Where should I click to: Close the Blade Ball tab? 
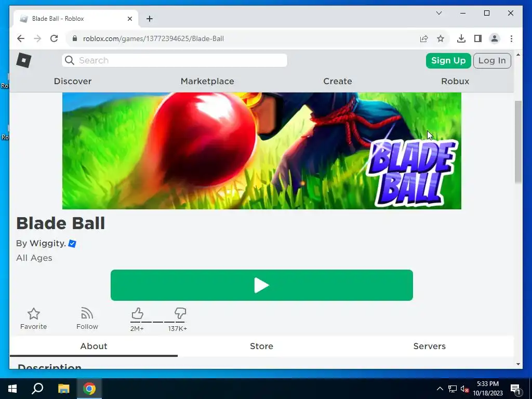coord(129,19)
